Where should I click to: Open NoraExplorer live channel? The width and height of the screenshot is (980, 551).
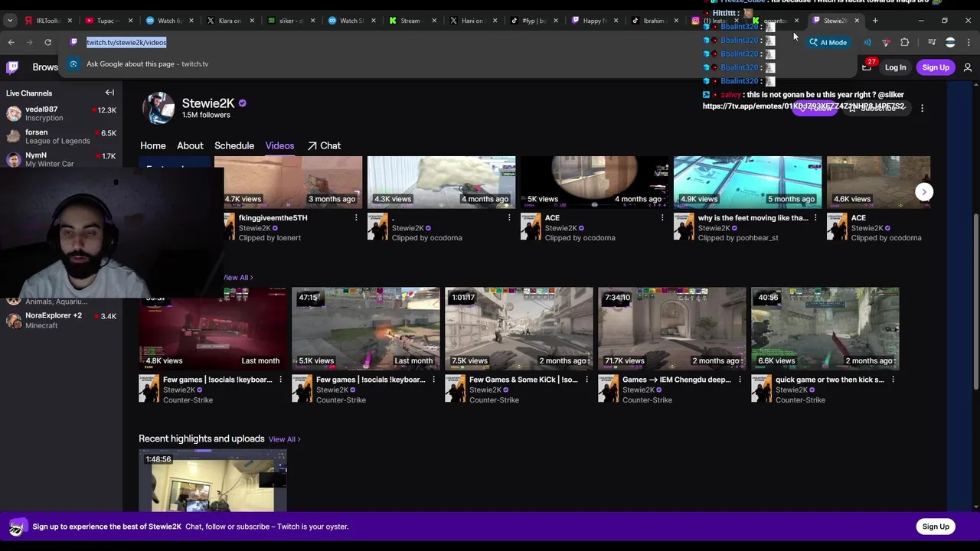coord(61,320)
